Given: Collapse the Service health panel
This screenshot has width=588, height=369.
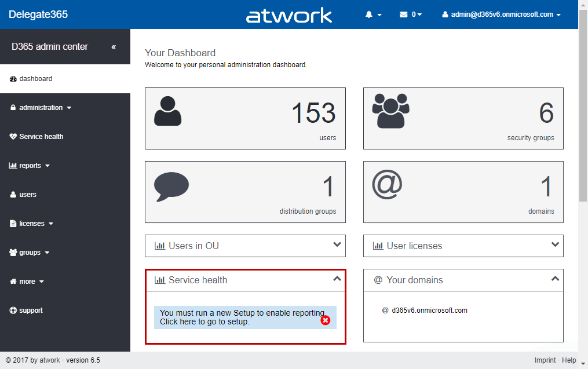Looking at the screenshot, I should [337, 279].
